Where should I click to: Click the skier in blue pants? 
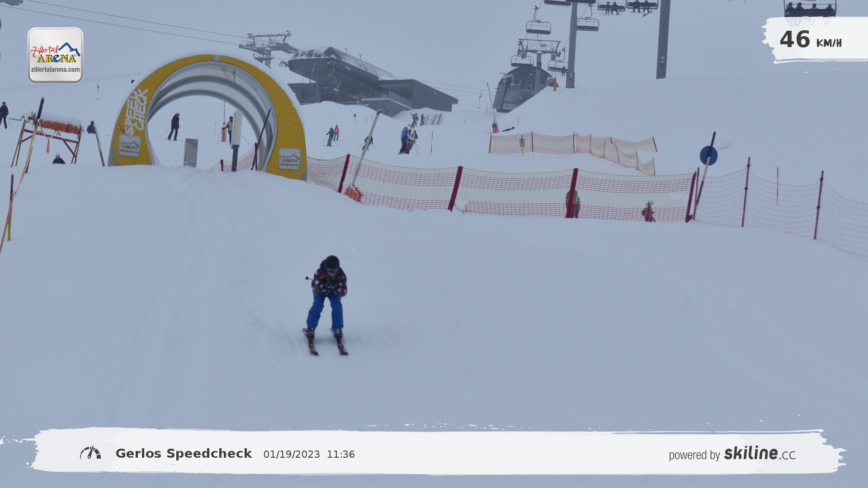click(328, 298)
